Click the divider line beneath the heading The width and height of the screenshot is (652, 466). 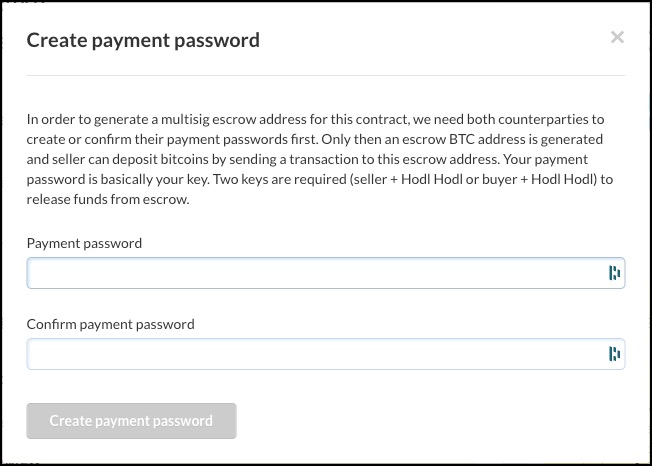[326, 76]
